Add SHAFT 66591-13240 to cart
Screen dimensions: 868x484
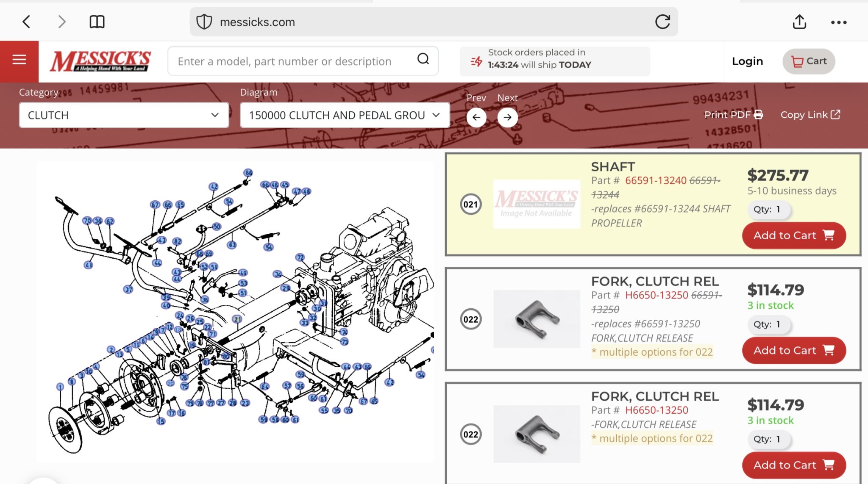tap(793, 235)
